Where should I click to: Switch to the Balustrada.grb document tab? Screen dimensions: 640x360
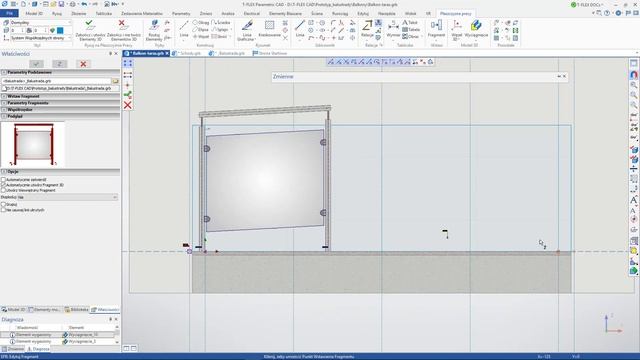click(x=227, y=53)
